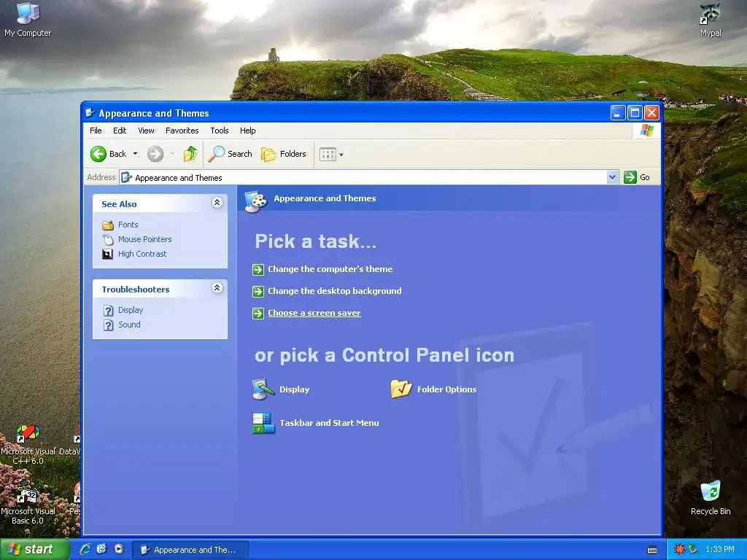This screenshot has height=560, width=747.
Task: Minimize the Appearance and Themes window
Action: coord(617,113)
